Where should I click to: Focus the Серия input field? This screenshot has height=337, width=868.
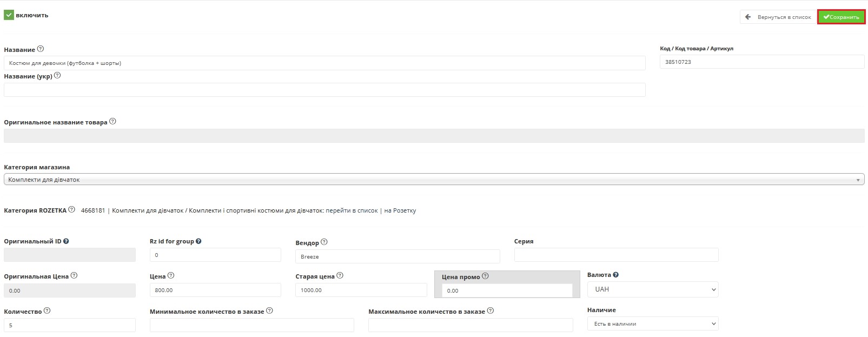[x=616, y=255]
